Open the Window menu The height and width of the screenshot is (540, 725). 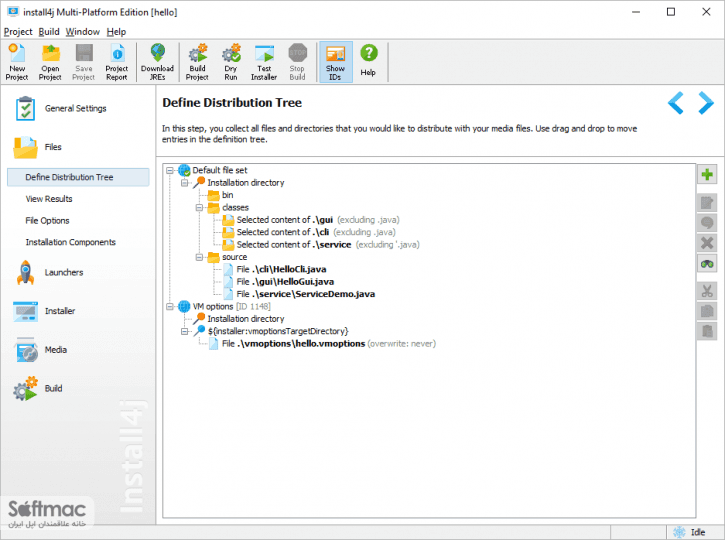(83, 31)
